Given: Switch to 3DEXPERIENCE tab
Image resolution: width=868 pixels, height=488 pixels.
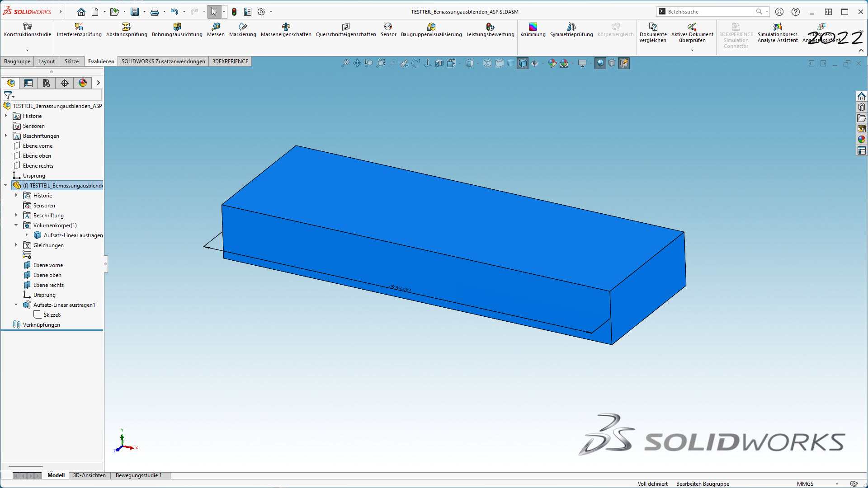Looking at the screenshot, I should pyautogui.click(x=231, y=61).
